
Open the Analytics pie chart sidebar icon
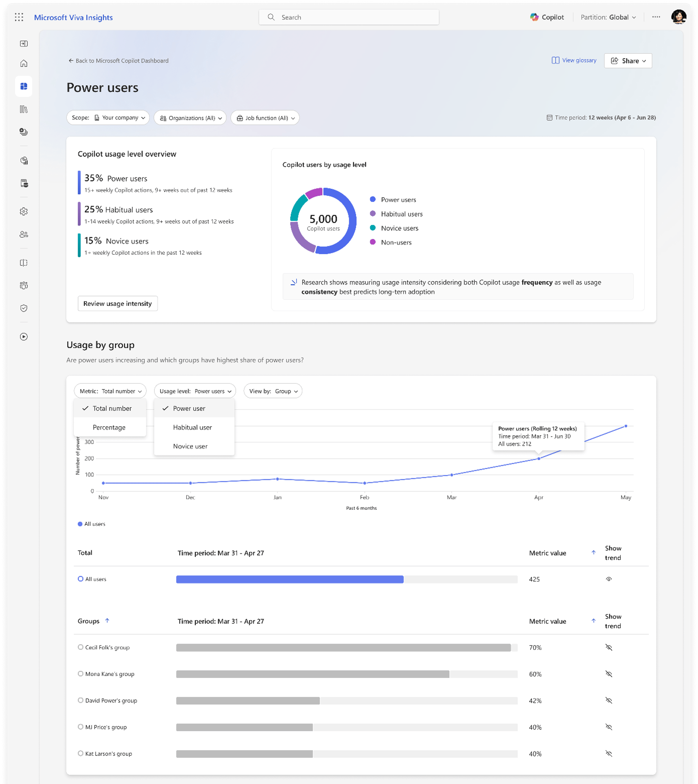click(x=24, y=161)
